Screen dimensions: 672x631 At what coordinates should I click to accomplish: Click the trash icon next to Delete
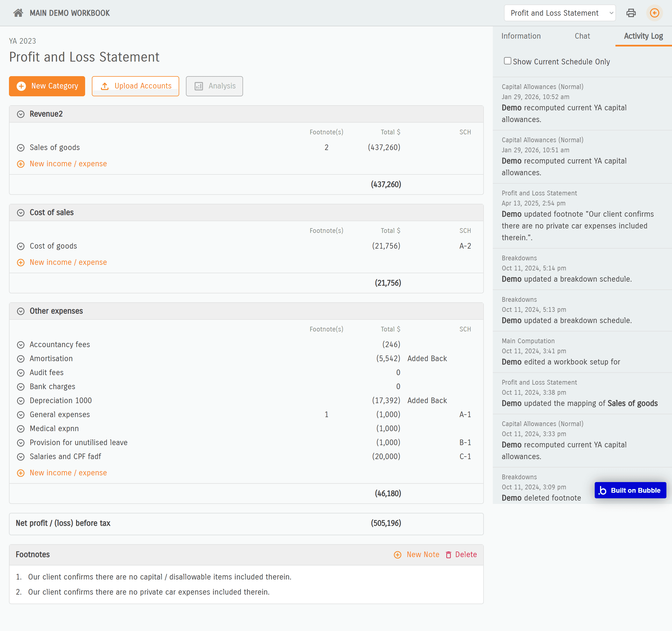tap(448, 555)
